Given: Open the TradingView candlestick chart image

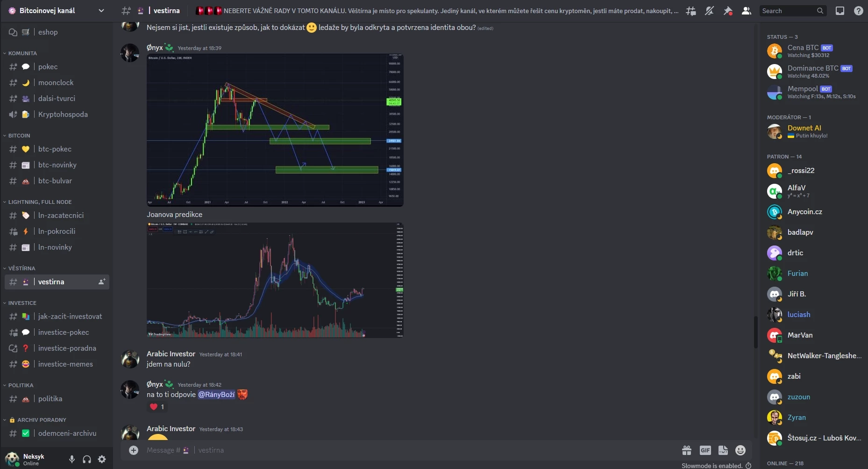Looking at the screenshot, I should click(275, 280).
